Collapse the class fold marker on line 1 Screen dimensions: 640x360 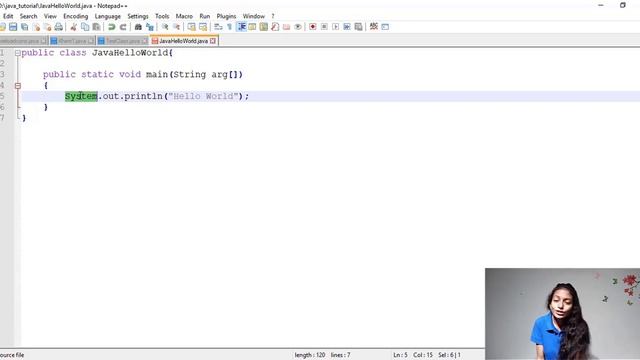point(18,53)
